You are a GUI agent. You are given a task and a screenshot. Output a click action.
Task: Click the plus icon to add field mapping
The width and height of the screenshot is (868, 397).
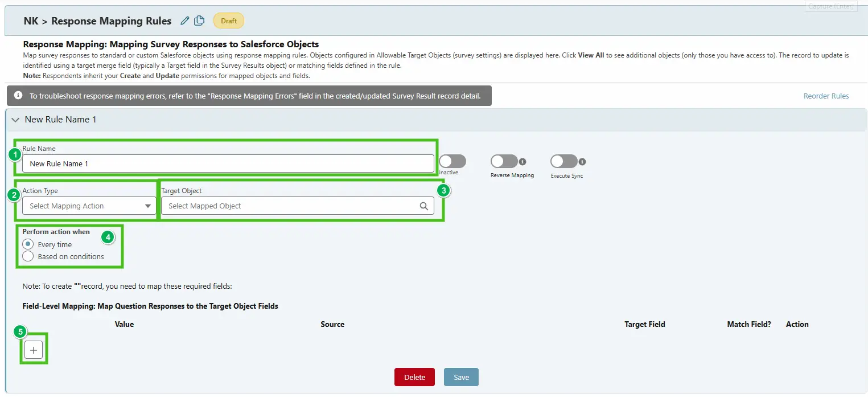click(x=33, y=350)
